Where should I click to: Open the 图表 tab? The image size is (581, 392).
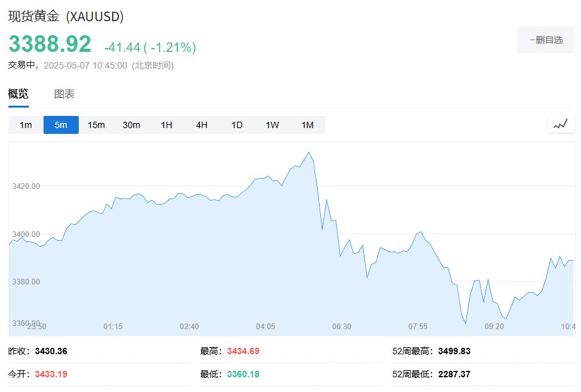64,94
